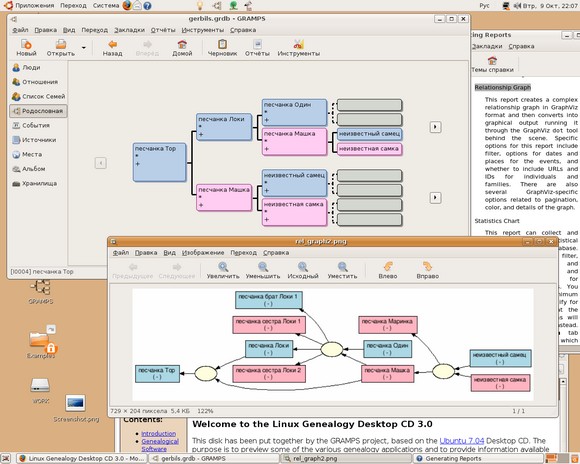
Task: Open GRAMPS desktop icon
Action: click(x=40, y=292)
